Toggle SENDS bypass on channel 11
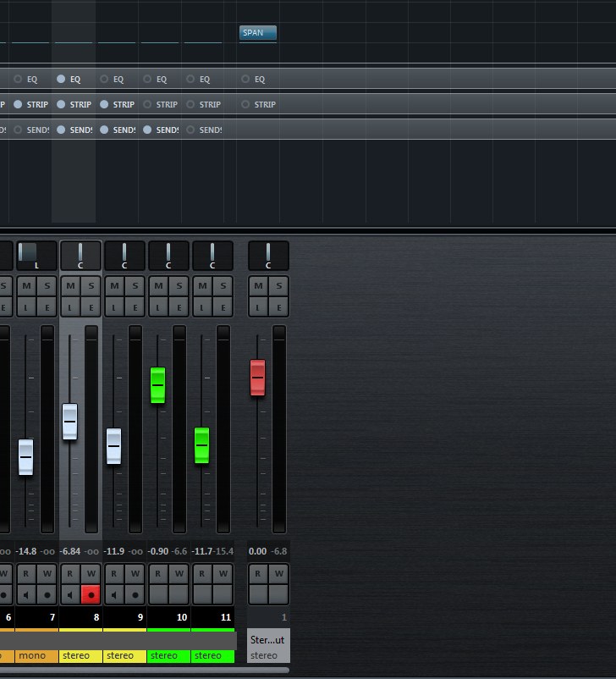This screenshot has height=679, width=616. (190, 130)
